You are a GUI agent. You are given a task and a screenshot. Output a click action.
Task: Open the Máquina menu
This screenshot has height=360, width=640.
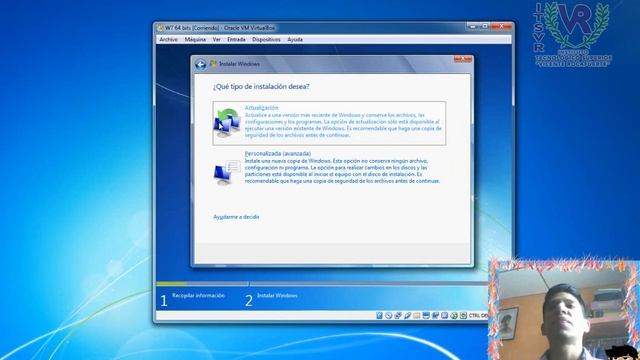tap(195, 40)
